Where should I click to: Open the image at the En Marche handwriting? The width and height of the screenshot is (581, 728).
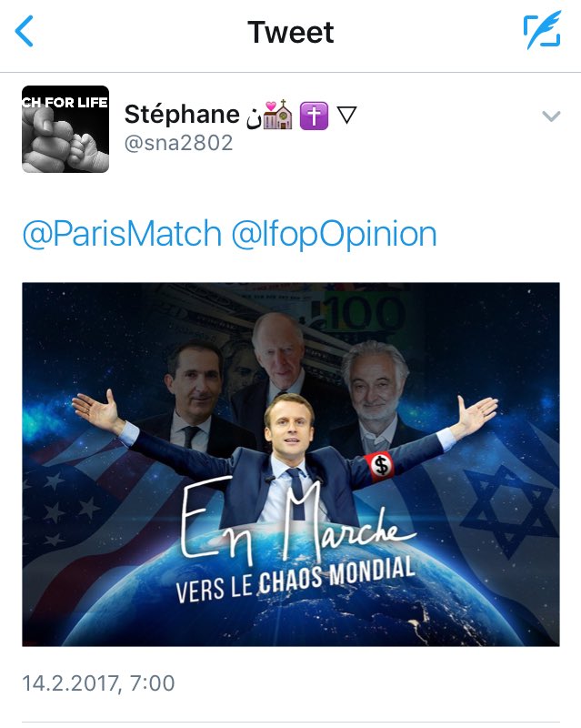pyautogui.click(x=297, y=521)
